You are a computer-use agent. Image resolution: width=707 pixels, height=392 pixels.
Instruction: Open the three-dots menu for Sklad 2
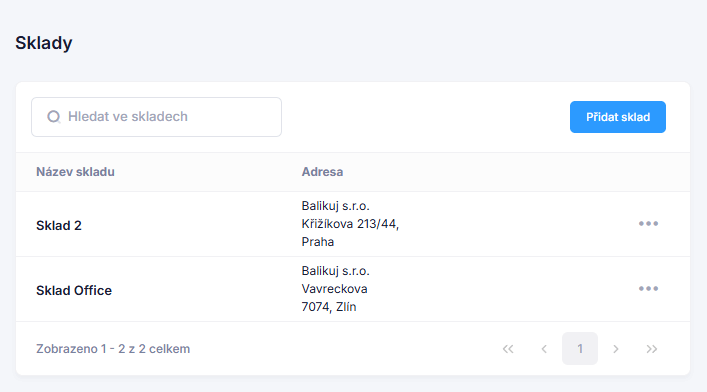click(x=648, y=224)
